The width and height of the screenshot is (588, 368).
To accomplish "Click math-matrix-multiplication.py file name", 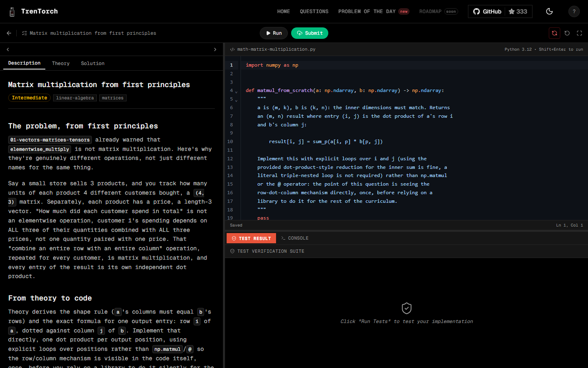I will [x=276, y=49].
